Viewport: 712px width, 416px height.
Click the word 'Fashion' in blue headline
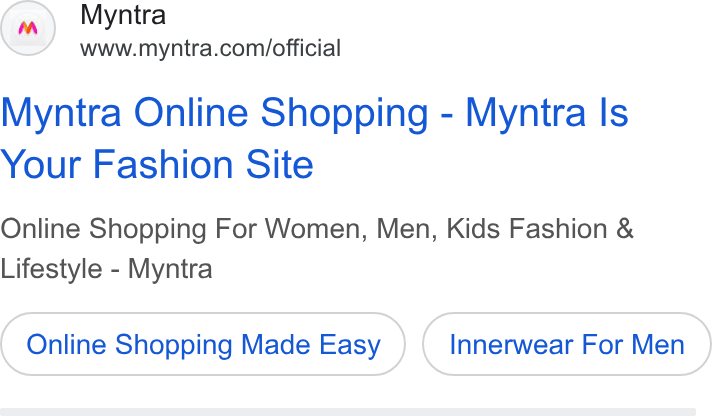[x=163, y=164]
